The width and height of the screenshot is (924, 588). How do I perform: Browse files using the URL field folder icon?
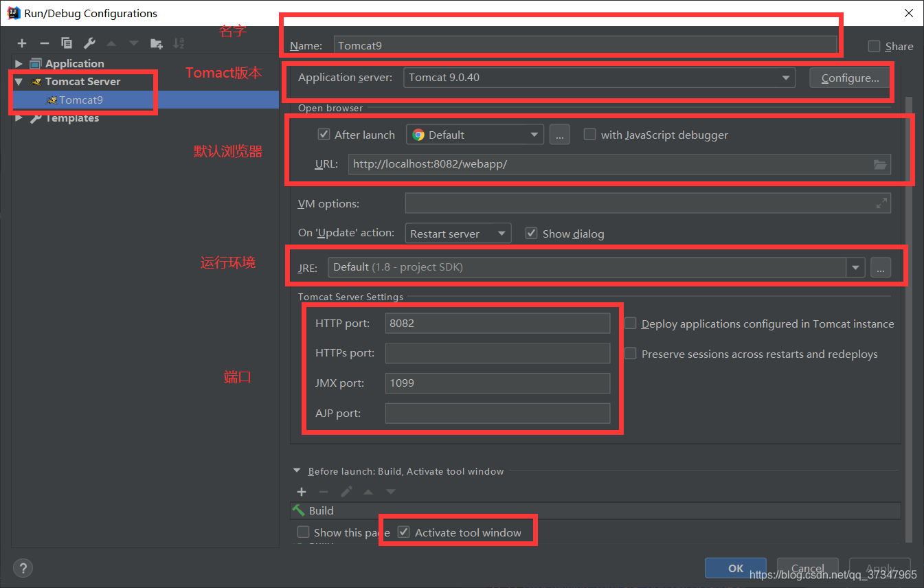coord(880,164)
